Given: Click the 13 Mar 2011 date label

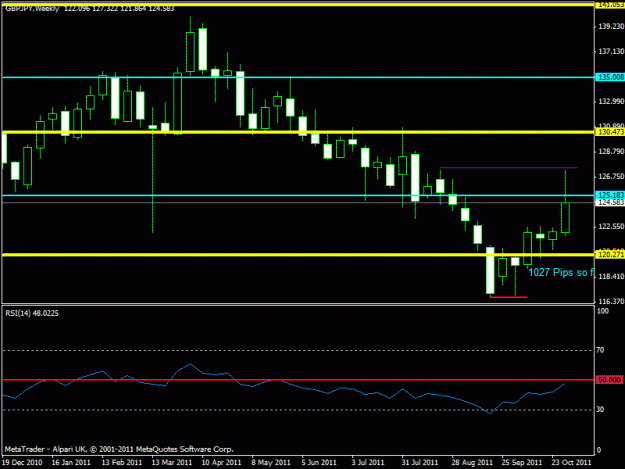Looking at the screenshot, I should coord(172,462).
